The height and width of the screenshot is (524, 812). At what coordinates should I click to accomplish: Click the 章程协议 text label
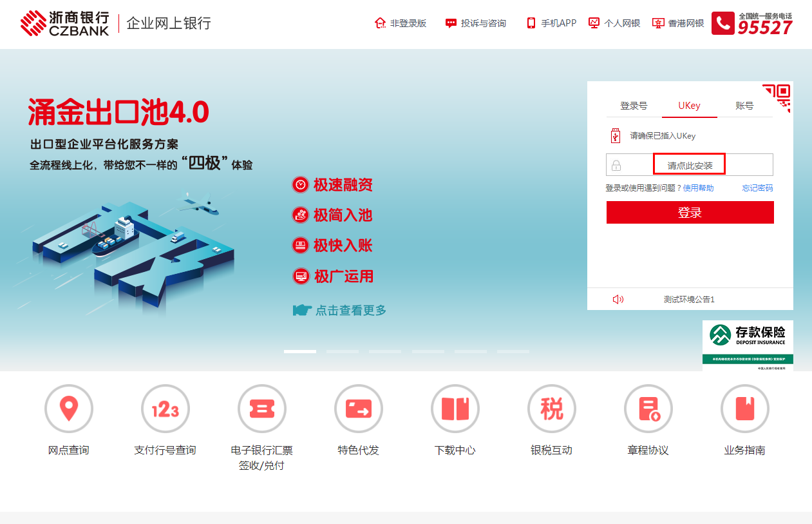(x=648, y=450)
